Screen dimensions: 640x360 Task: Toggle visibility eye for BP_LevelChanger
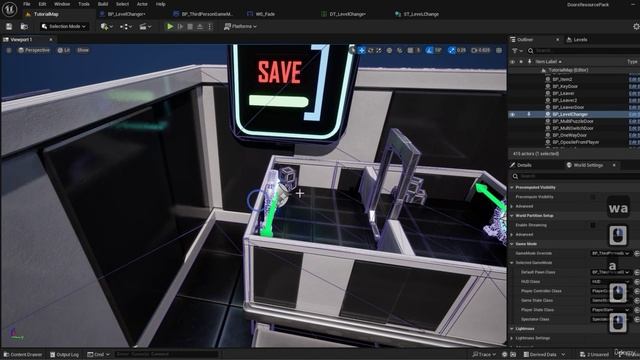coord(512,114)
